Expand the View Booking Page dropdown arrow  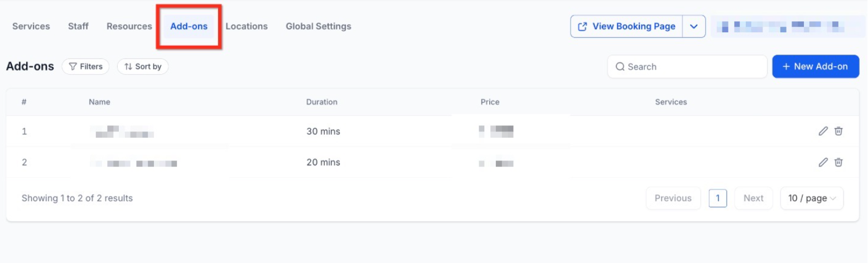pyautogui.click(x=694, y=27)
